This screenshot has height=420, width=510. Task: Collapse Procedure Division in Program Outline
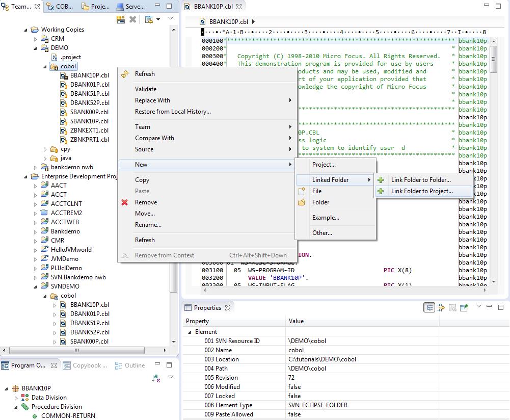click(x=16, y=407)
